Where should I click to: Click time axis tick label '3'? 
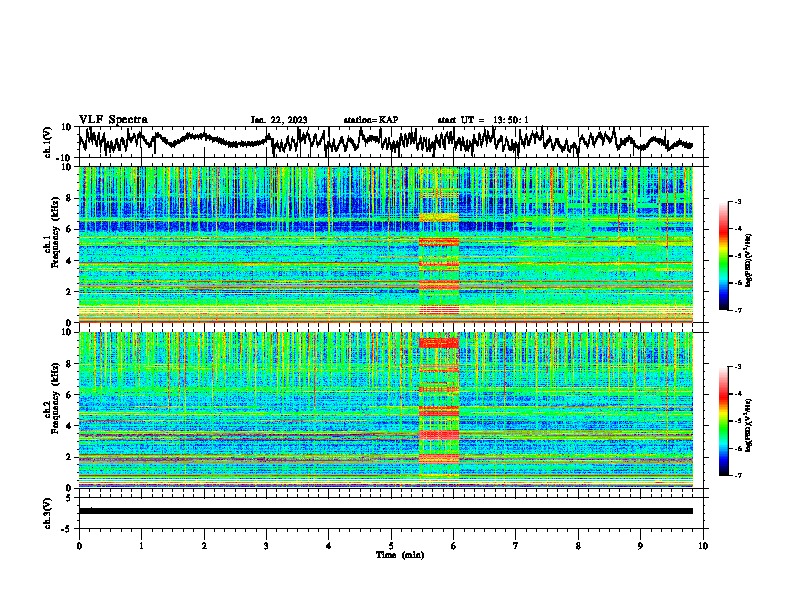(x=266, y=546)
